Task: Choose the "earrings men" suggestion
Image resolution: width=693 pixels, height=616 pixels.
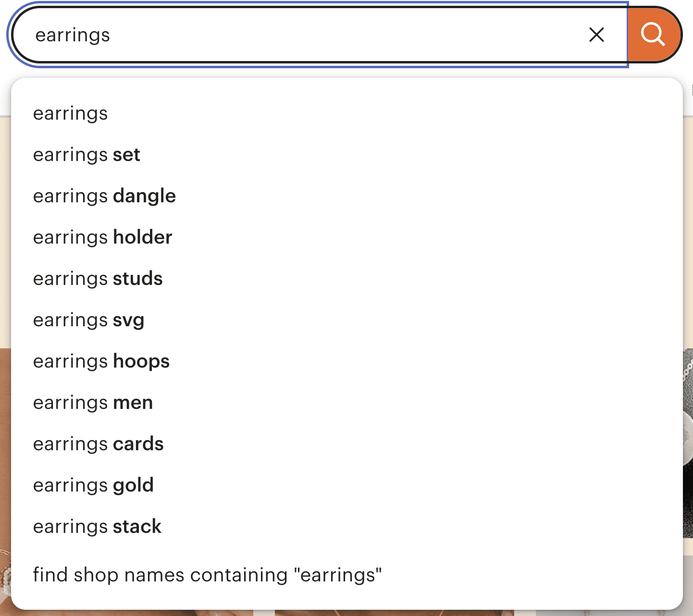Action: click(x=346, y=403)
